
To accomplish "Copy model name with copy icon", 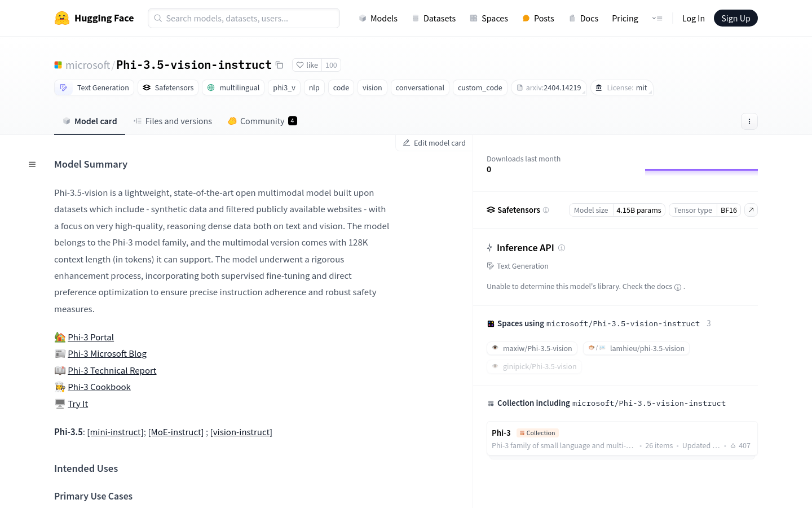I will [279, 65].
